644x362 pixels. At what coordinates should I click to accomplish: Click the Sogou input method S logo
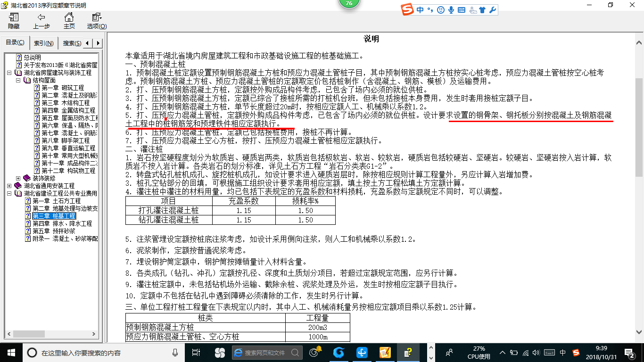408,10
